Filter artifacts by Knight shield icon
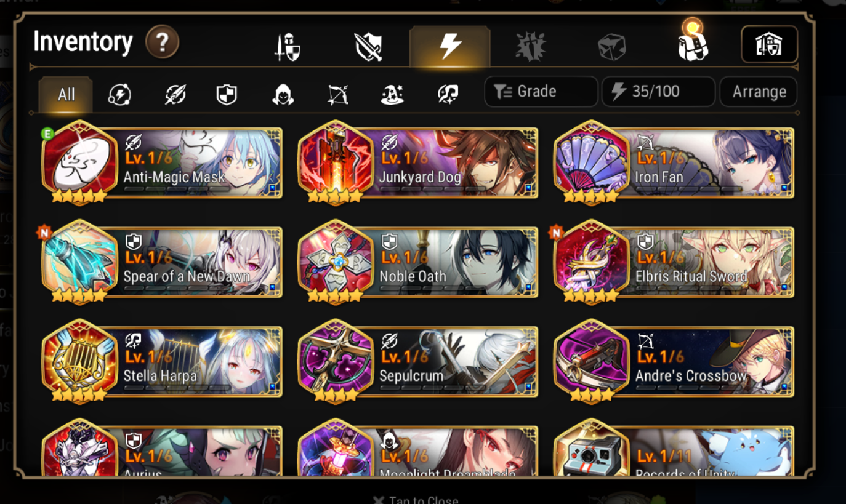The width and height of the screenshot is (846, 504). pos(227,95)
